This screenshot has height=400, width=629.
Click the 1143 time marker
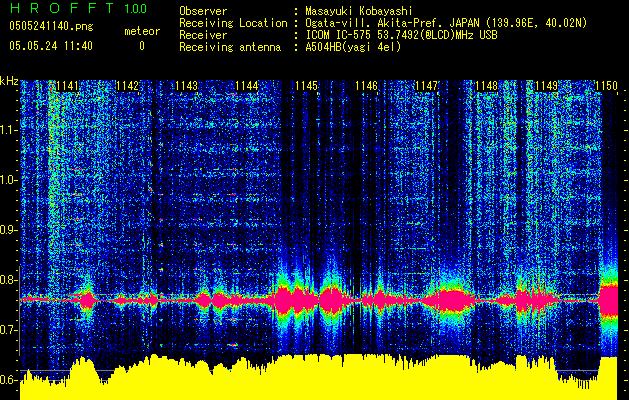(x=187, y=86)
